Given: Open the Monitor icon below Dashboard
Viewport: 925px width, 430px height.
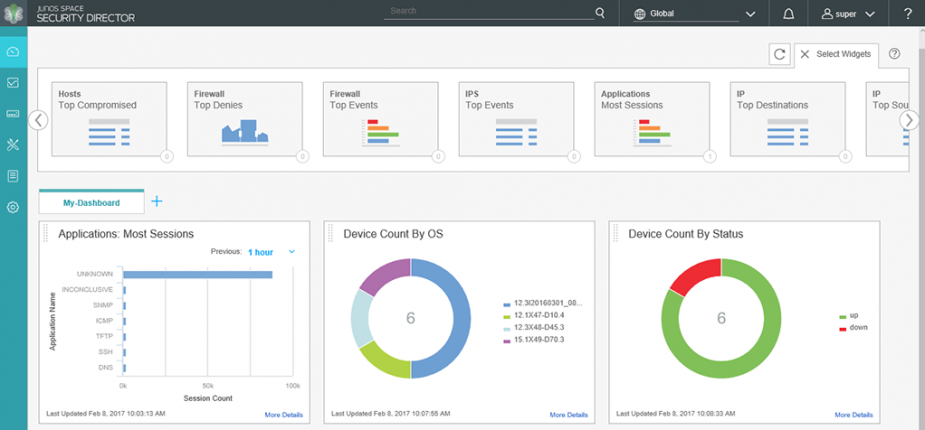Looking at the screenshot, I should [13, 82].
